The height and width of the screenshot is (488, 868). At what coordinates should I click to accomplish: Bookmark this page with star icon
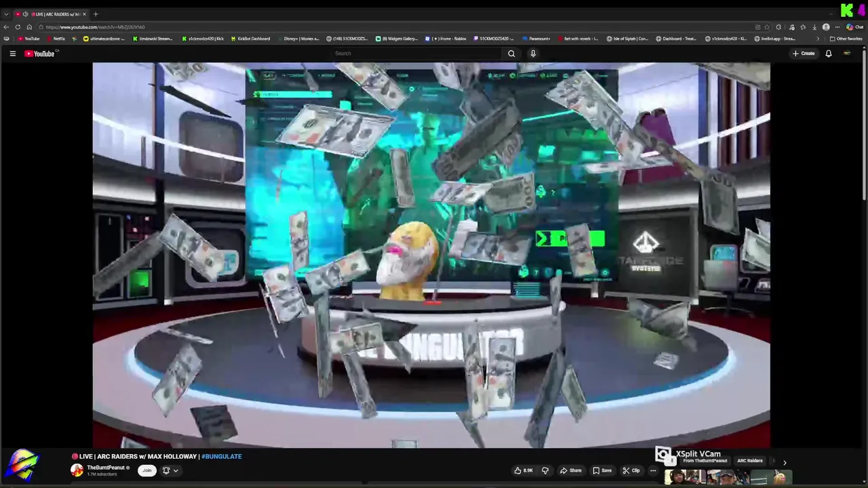point(767,27)
